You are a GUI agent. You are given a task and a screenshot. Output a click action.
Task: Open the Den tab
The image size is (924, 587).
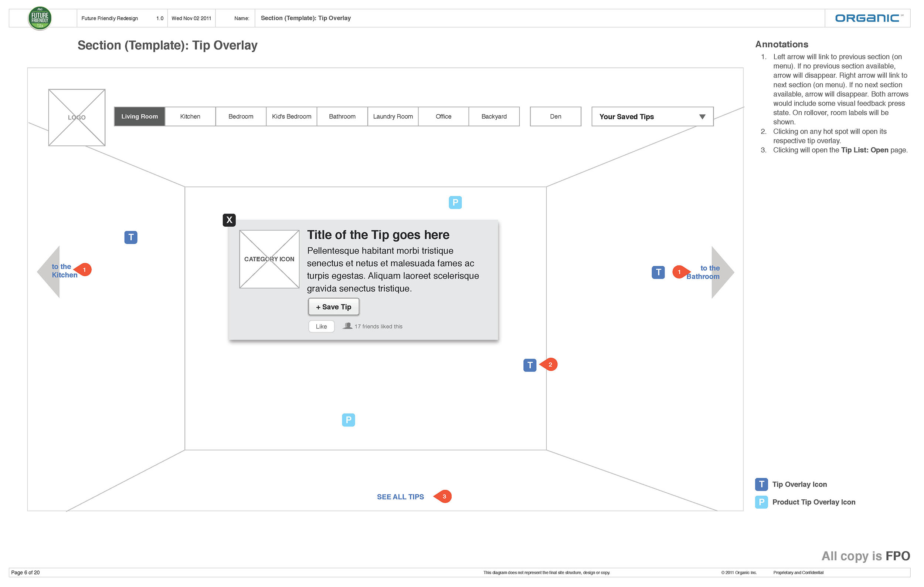[x=556, y=116]
